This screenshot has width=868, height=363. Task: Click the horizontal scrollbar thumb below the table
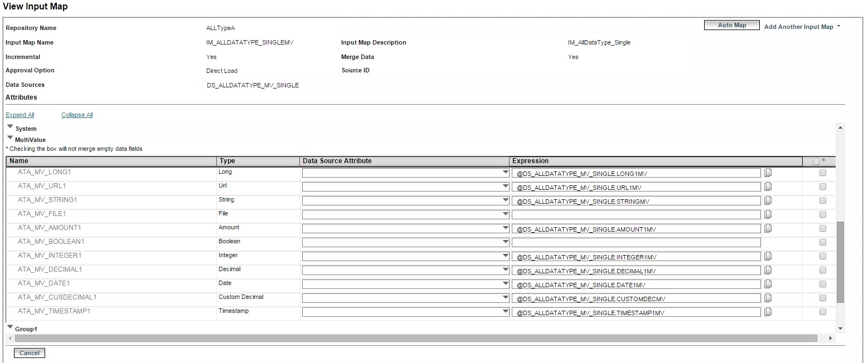(x=416, y=338)
